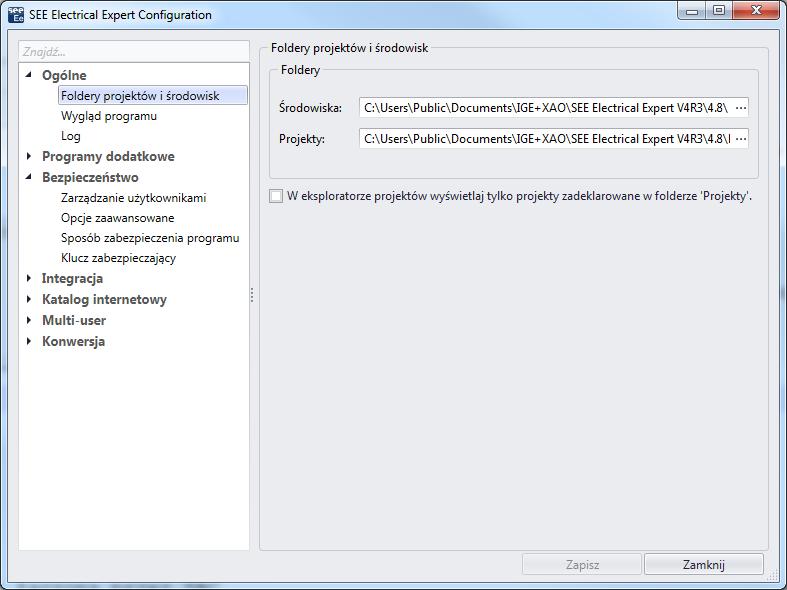This screenshot has height=590, width=787.
Task: Expand the Katalog internetowy section
Action: (x=29, y=300)
